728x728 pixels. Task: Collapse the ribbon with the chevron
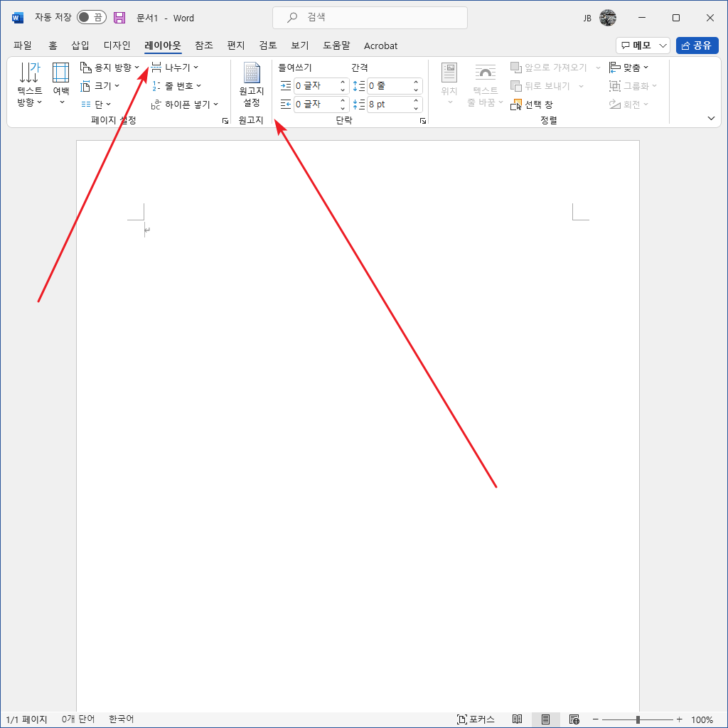pos(711,119)
